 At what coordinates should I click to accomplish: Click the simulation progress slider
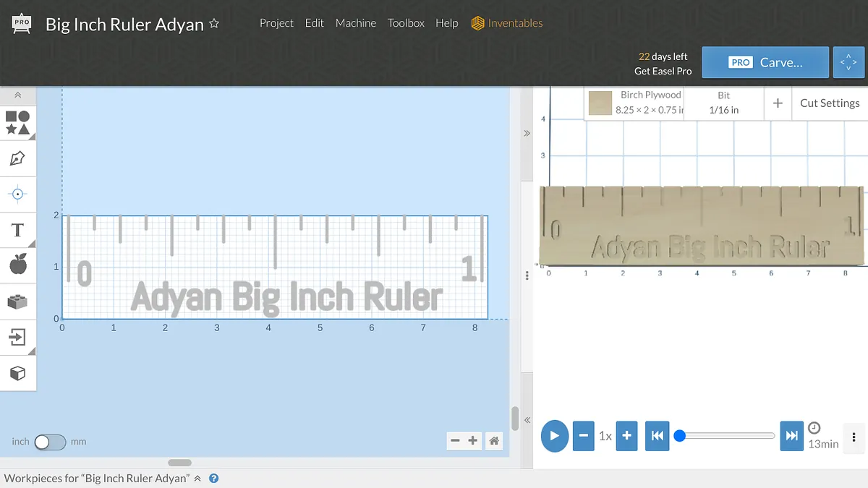click(x=727, y=436)
